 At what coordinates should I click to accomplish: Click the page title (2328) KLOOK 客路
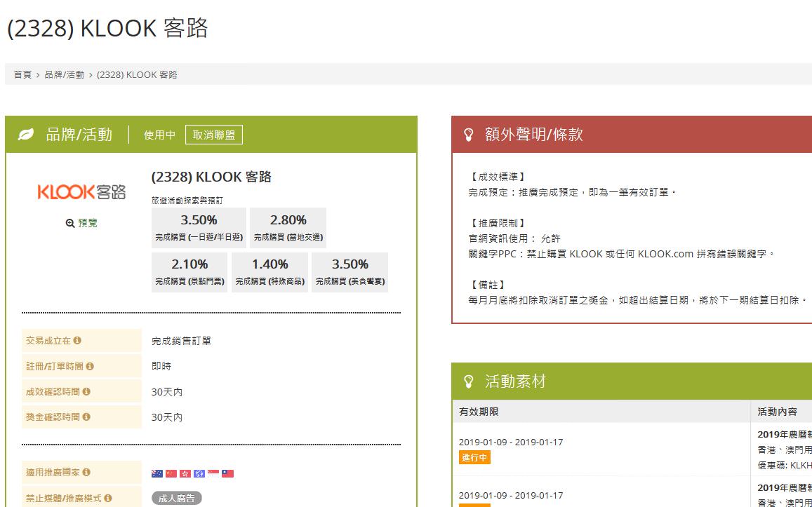(107, 28)
